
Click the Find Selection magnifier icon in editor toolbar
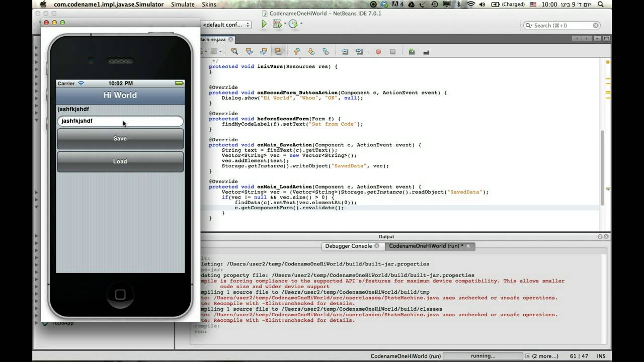click(x=234, y=51)
